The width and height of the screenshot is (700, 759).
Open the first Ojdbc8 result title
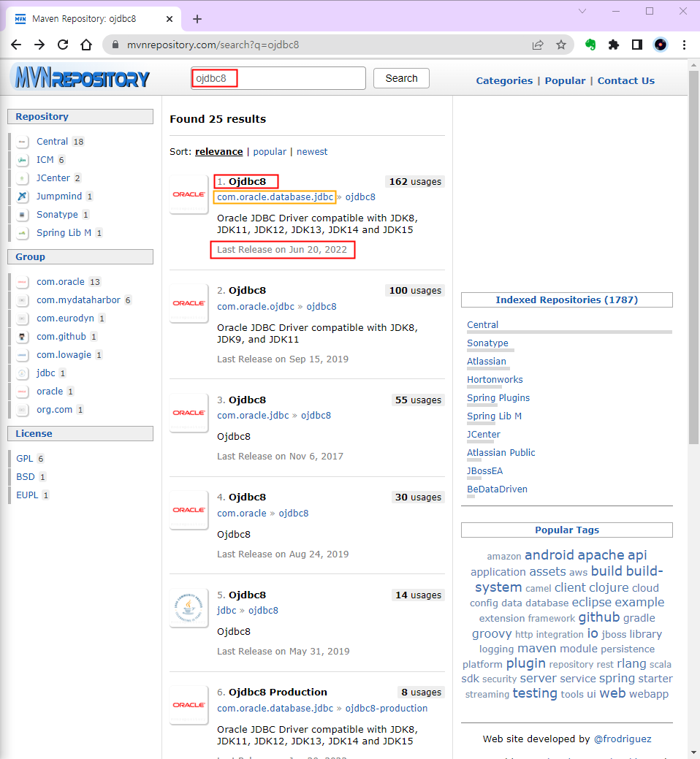pyautogui.click(x=248, y=181)
